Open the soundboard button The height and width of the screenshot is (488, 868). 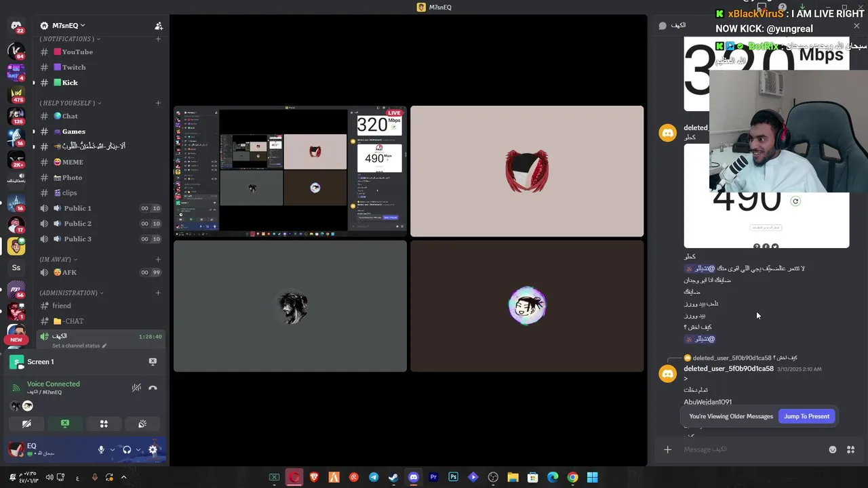tap(142, 424)
